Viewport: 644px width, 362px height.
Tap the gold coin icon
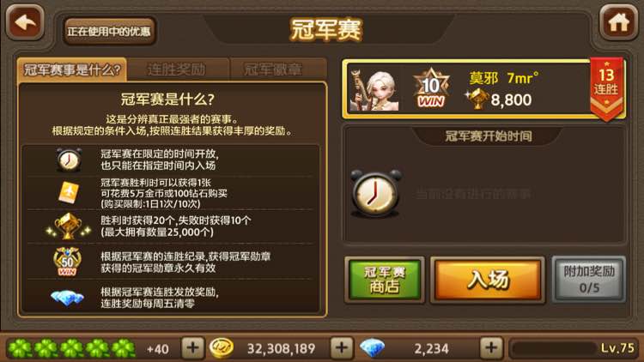point(222,348)
